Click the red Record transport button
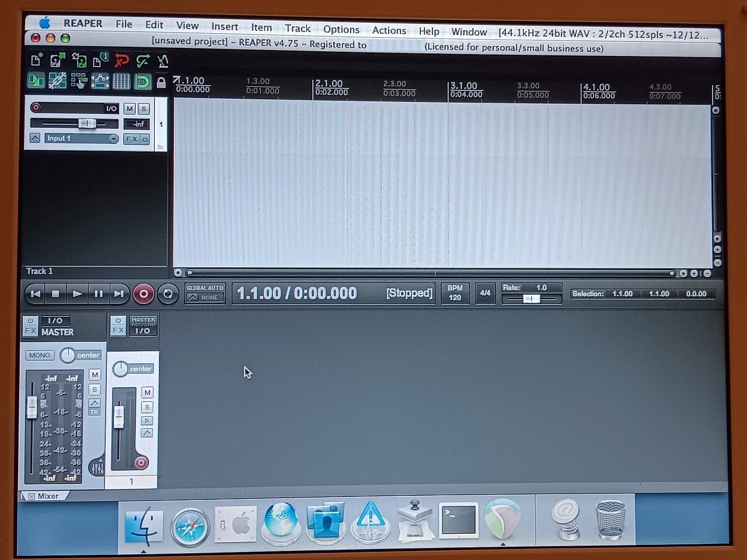Image resolution: width=747 pixels, height=560 pixels. (x=143, y=294)
